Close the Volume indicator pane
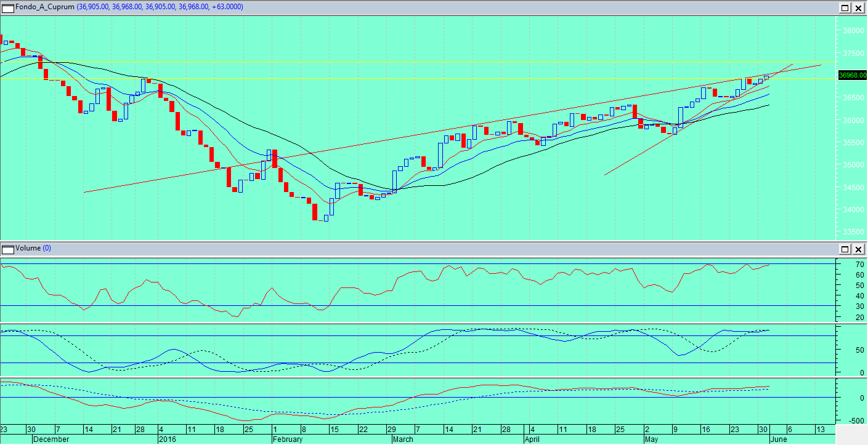868x445 pixels. [858, 249]
